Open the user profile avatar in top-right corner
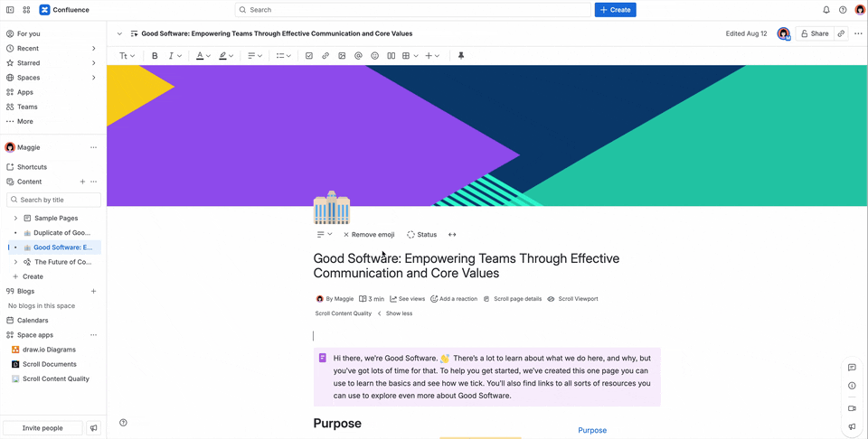 [860, 10]
